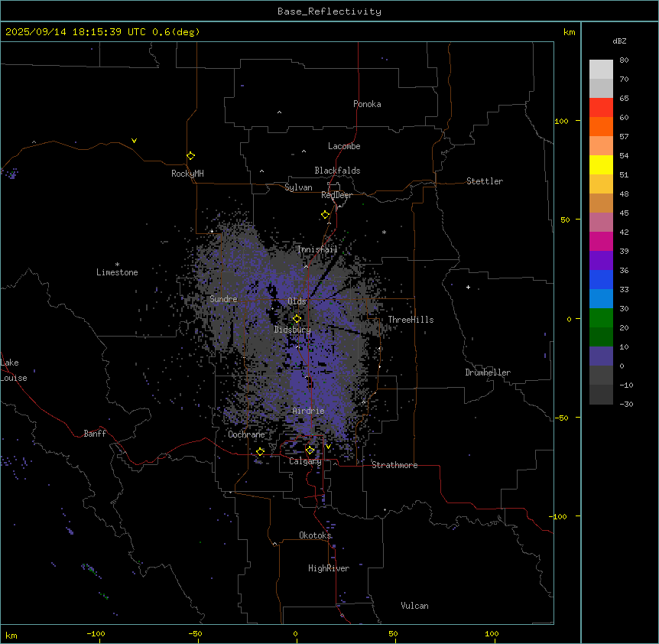Click the RedDeer city label
659x644 pixels.
(336, 195)
